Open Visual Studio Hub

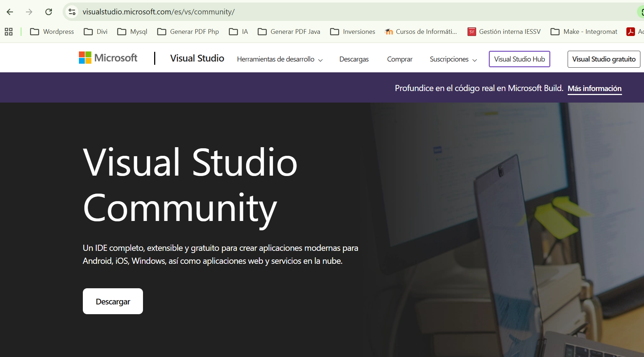point(519,59)
